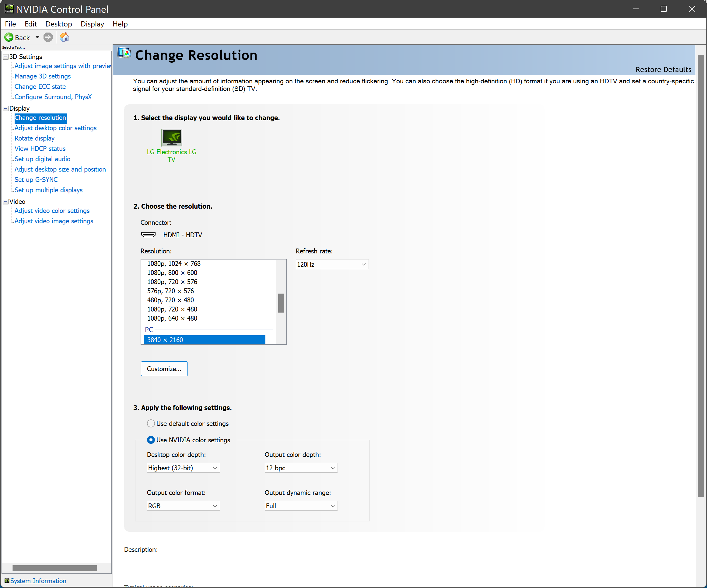Select 1080p, 1024 × 768 resolution entry

click(x=174, y=263)
